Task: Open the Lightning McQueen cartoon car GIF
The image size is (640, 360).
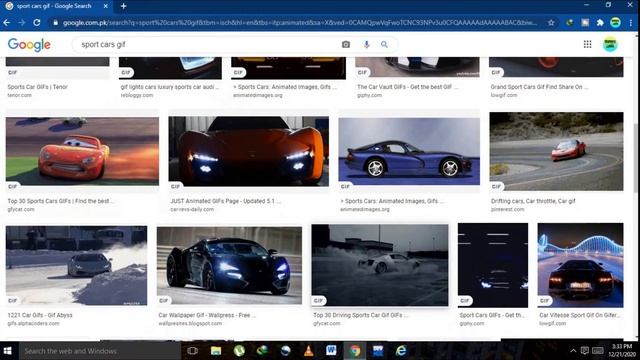Action: pos(82,151)
